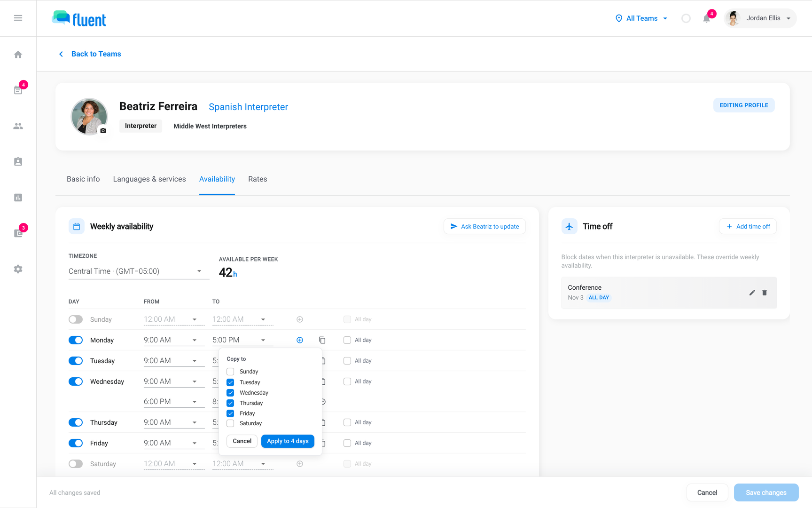
Task: Switch to the Basic info tab
Action: click(x=83, y=179)
